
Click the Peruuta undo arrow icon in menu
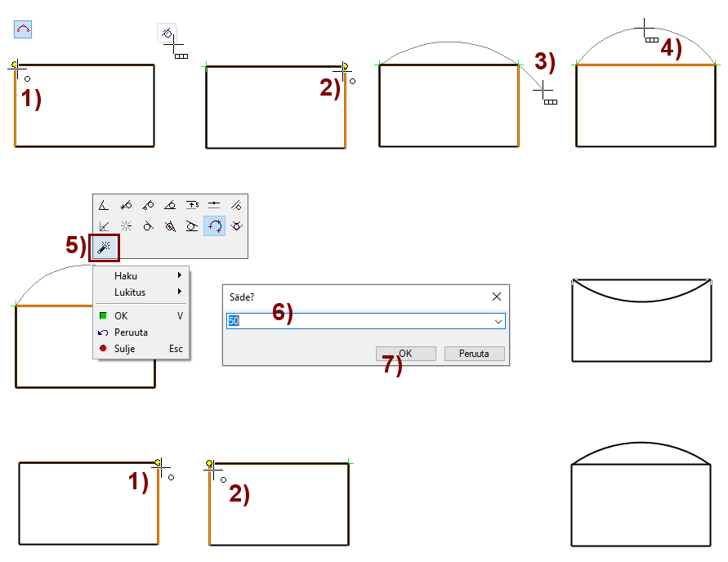pos(103,332)
